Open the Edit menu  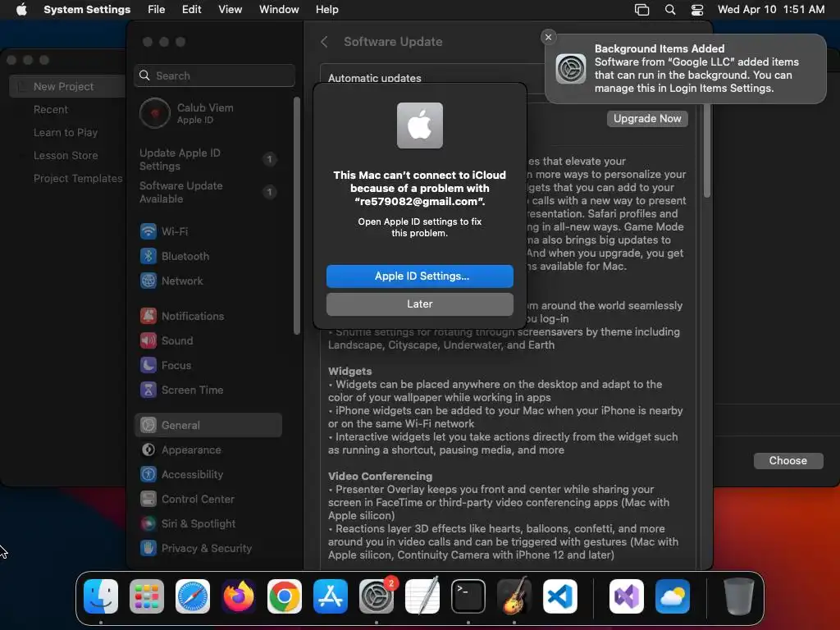coord(191,10)
